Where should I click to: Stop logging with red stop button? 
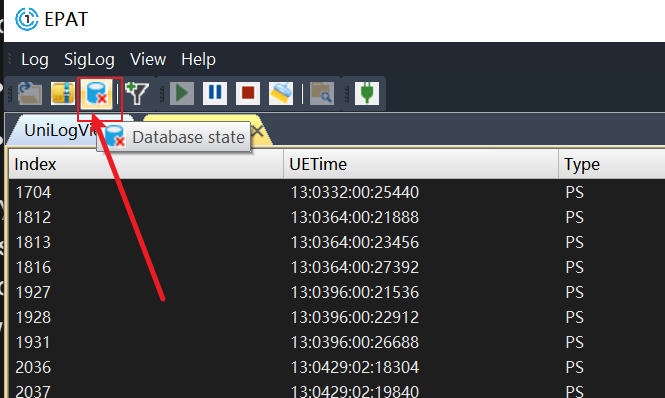(248, 93)
